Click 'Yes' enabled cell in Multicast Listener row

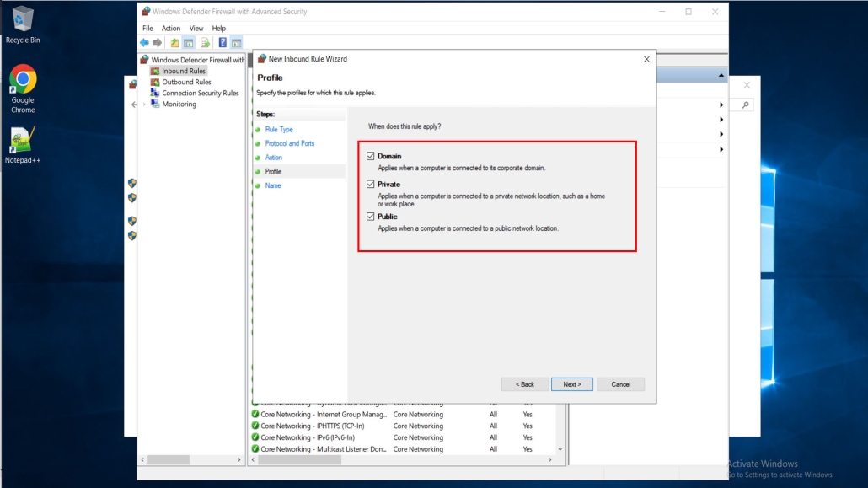528,449
